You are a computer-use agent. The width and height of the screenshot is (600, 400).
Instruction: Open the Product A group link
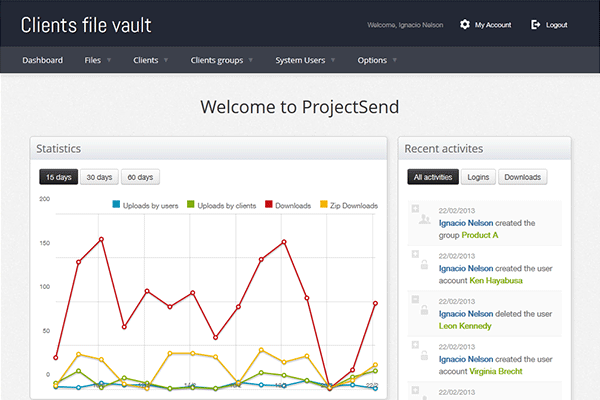480,235
